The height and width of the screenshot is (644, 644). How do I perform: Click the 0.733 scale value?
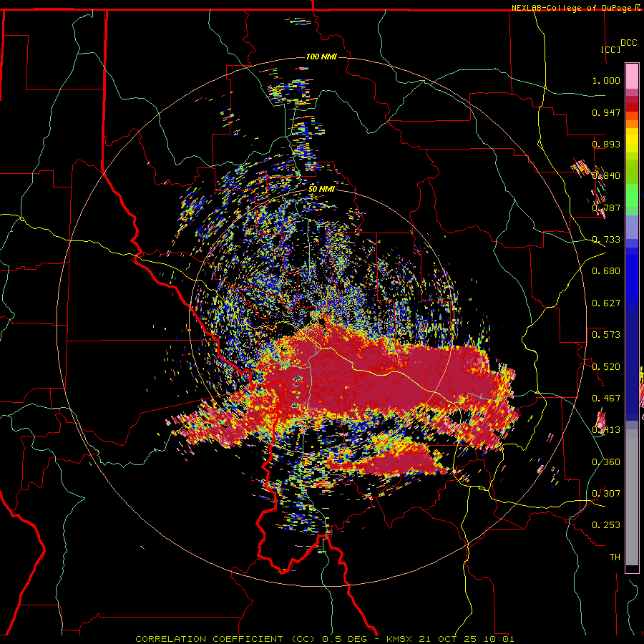[606, 240]
